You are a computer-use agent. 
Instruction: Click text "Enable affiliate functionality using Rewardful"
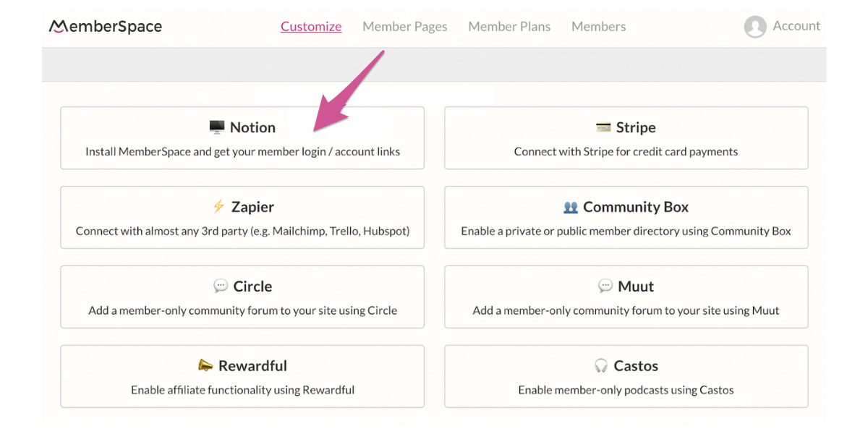tap(242, 391)
